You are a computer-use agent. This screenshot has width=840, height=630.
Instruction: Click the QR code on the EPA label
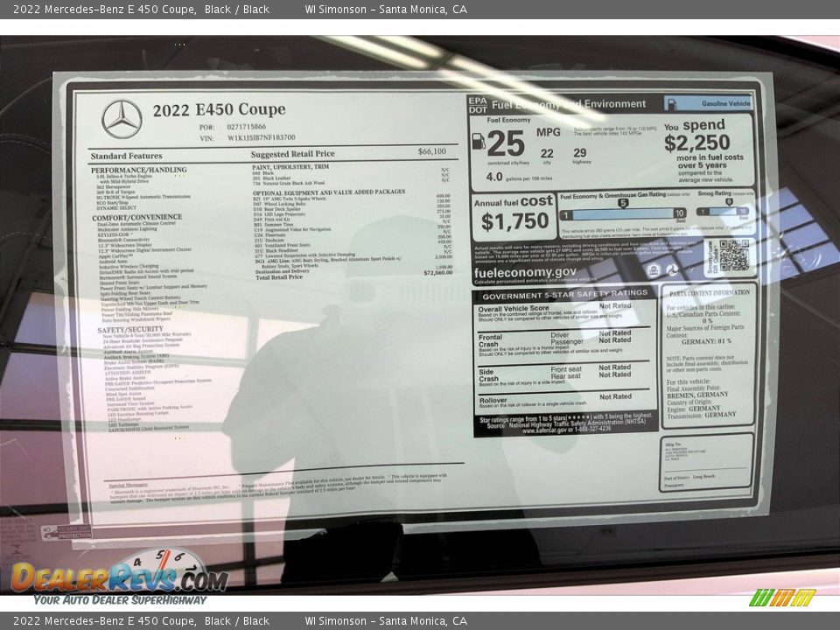click(733, 255)
